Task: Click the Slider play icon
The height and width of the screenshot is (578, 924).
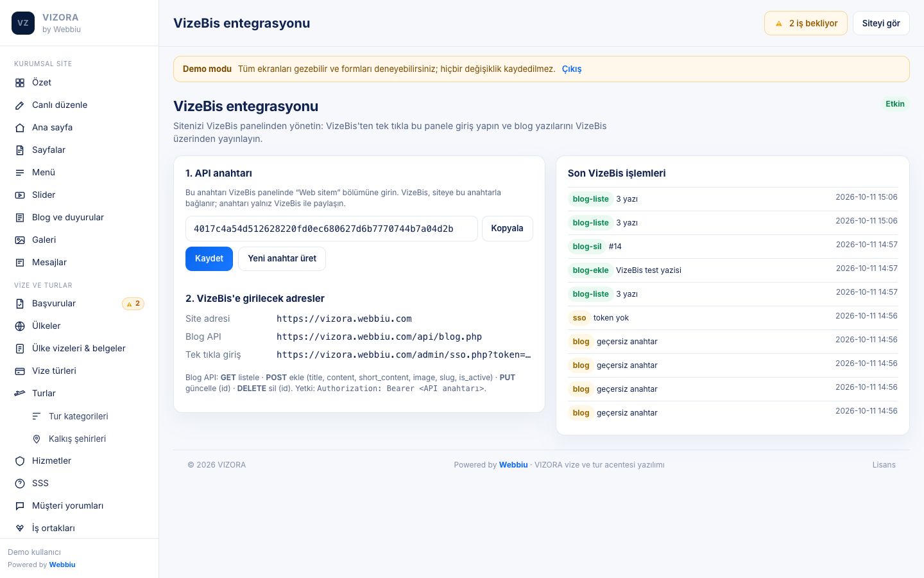Action: 20,195
